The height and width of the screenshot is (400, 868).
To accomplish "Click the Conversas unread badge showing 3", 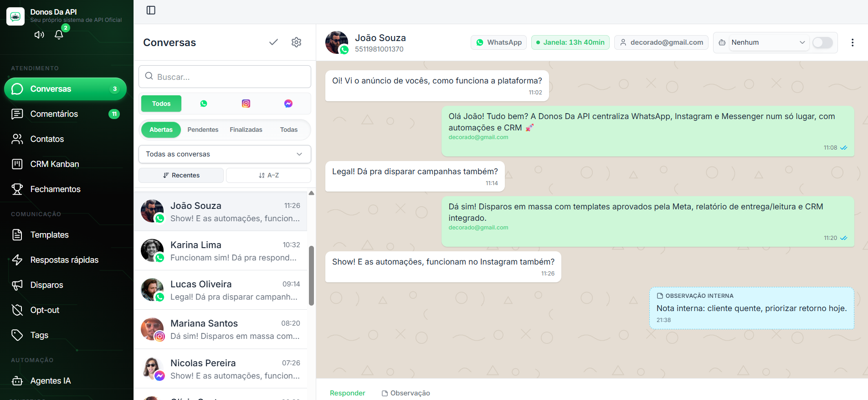I will 115,89.
